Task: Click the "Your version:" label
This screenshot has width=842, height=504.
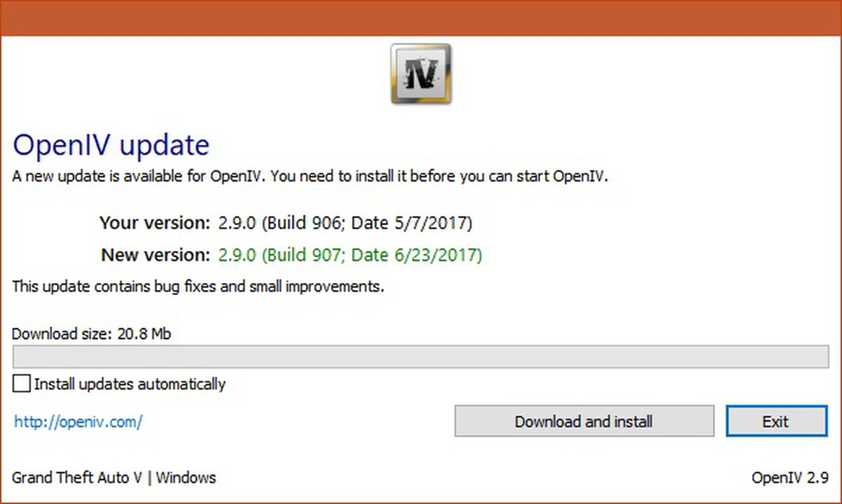Action: (154, 224)
